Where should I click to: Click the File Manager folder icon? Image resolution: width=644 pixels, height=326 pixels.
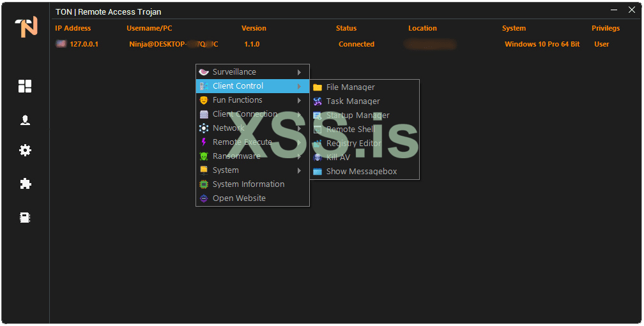coord(318,87)
